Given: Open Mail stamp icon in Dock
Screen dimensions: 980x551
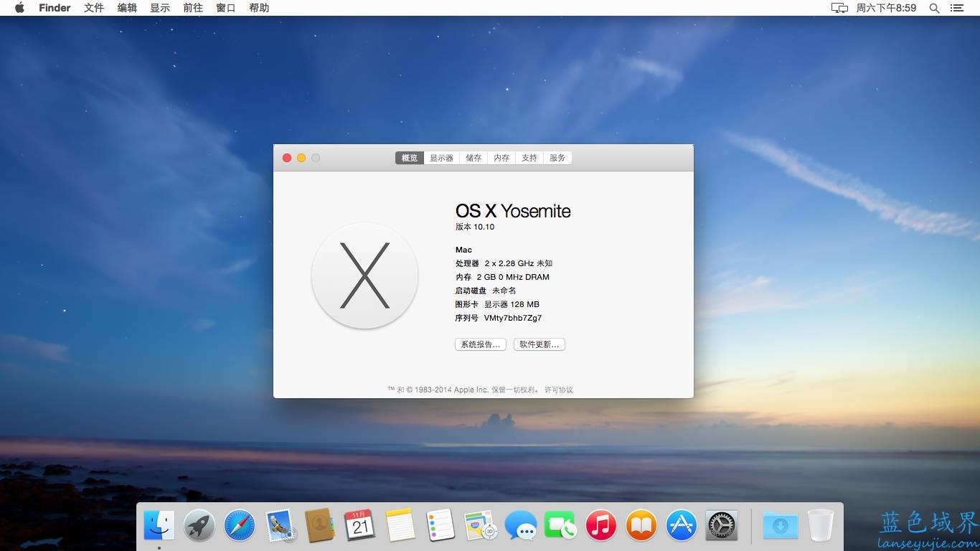Looking at the screenshot, I should click(280, 525).
